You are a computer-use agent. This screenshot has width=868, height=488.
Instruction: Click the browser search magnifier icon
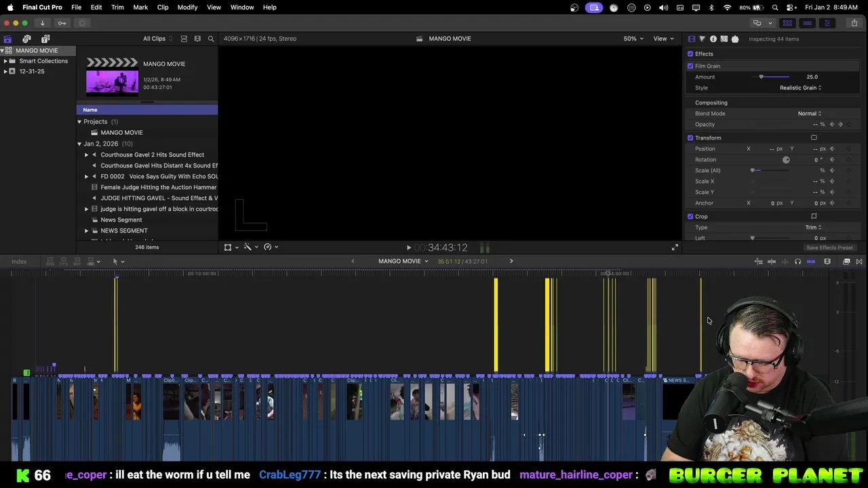click(x=211, y=39)
